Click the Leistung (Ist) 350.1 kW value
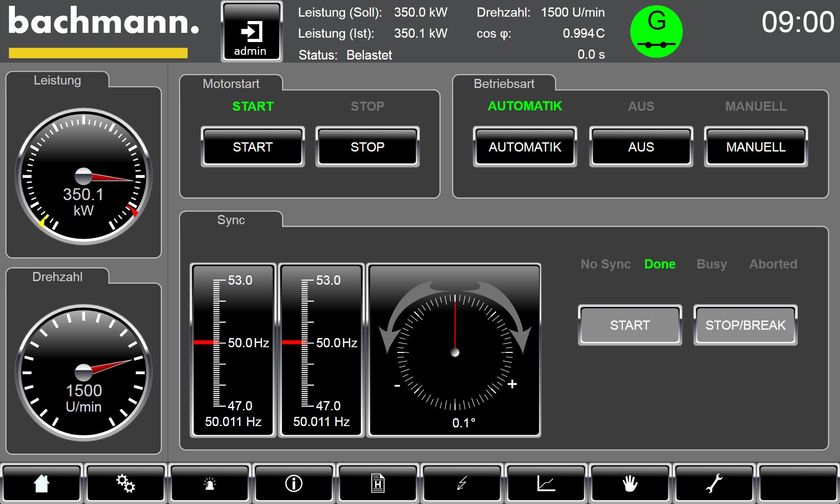 pos(420,33)
